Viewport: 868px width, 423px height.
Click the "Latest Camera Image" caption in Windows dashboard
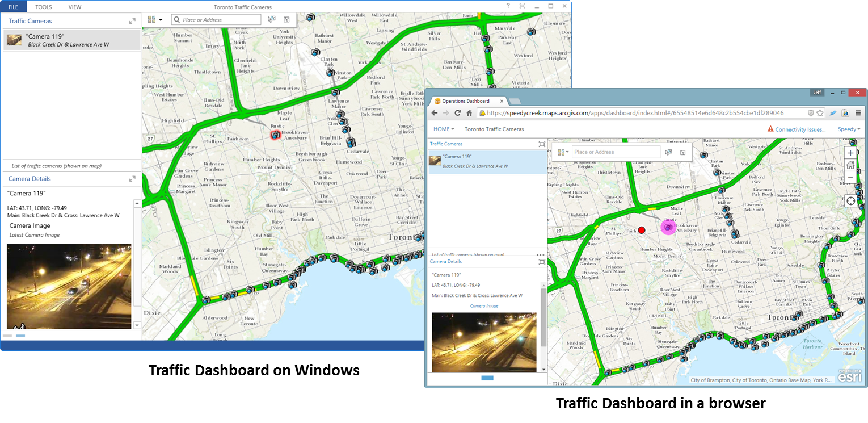click(35, 235)
